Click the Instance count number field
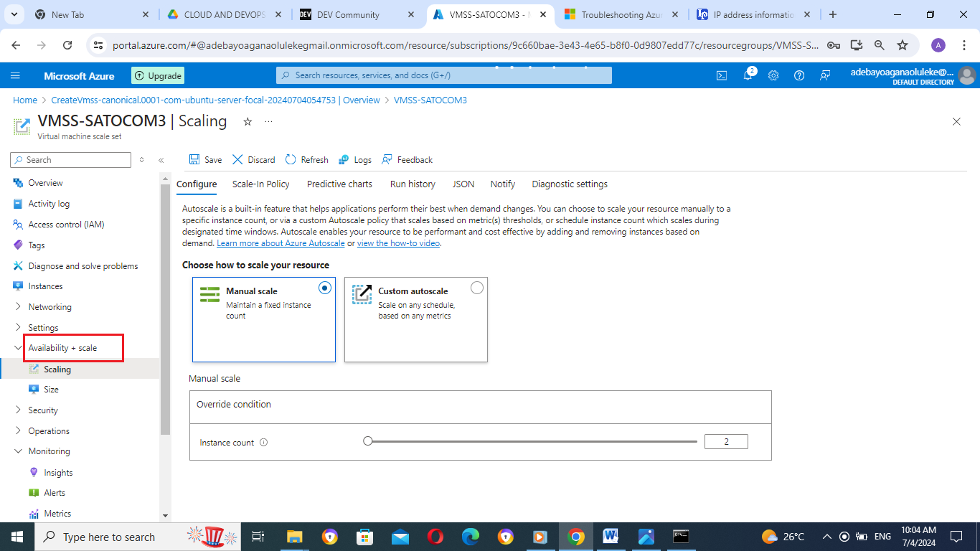The image size is (980, 551). pos(726,442)
